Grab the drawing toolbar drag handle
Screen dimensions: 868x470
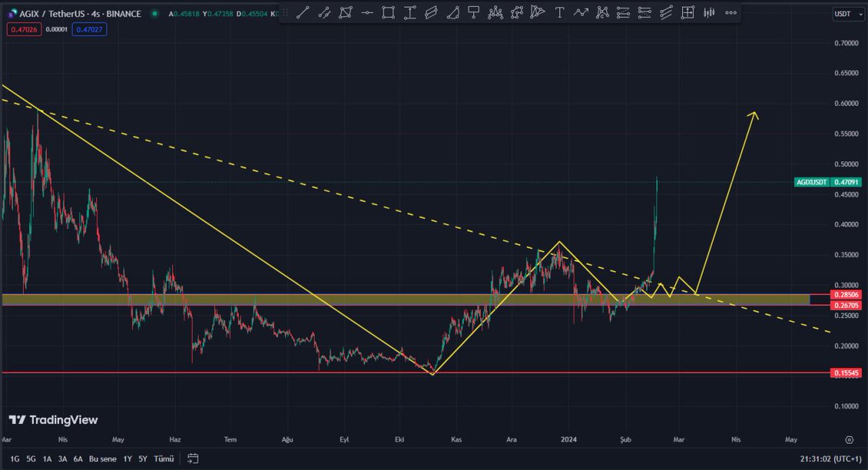click(286, 12)
